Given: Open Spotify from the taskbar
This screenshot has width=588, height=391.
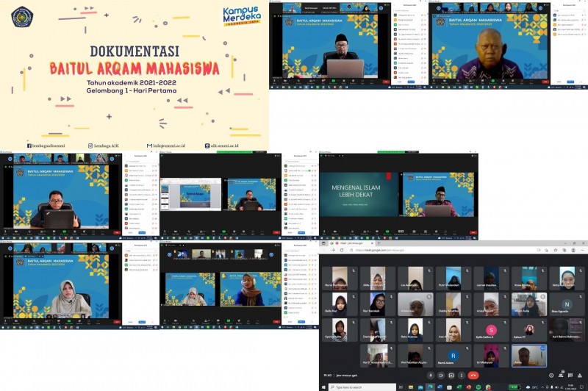Looking at the screenshot, I should [x=478, y=387].
